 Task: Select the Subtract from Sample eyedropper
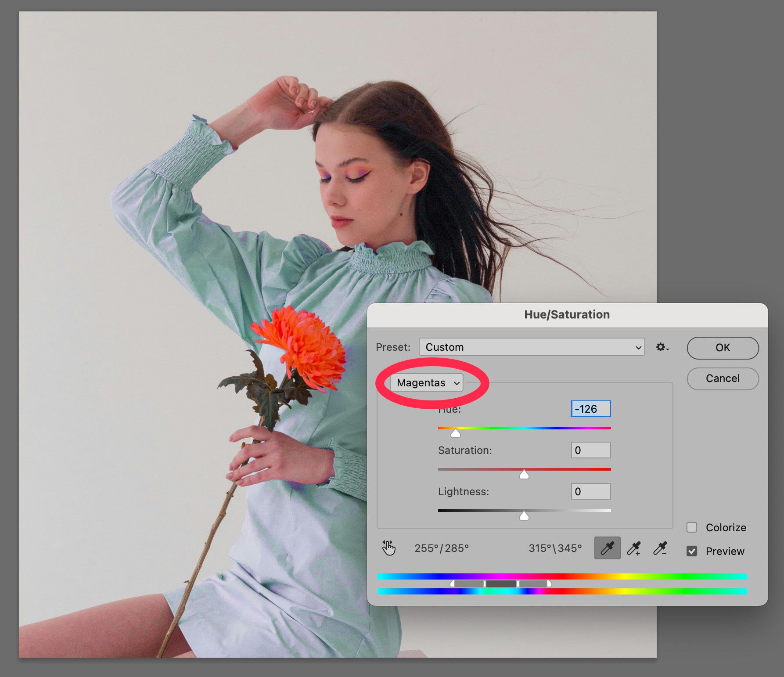coord(660,548)
